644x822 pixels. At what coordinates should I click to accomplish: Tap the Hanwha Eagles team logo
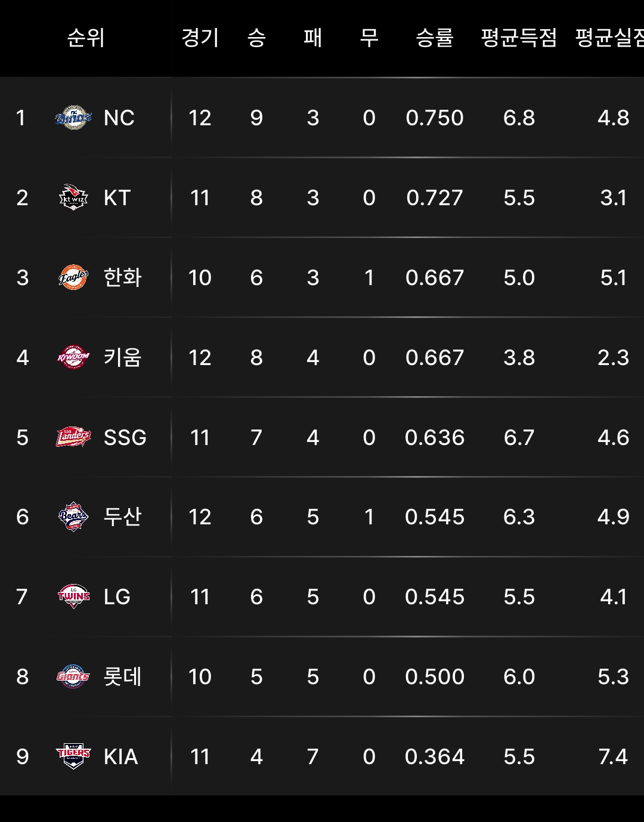[x=73, y=277]
